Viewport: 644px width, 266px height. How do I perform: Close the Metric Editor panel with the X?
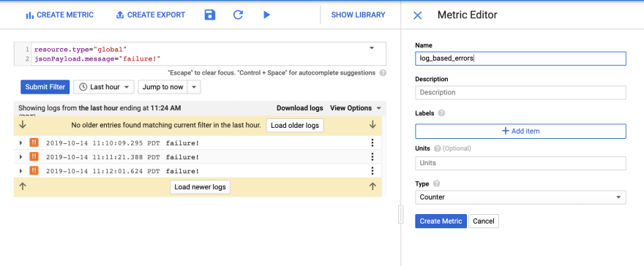pos(417,15)
